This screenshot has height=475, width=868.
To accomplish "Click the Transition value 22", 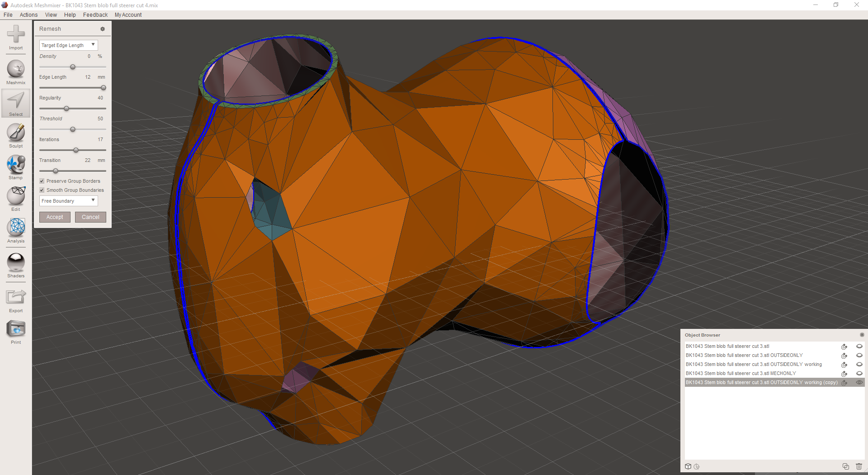I will point(88,160).
